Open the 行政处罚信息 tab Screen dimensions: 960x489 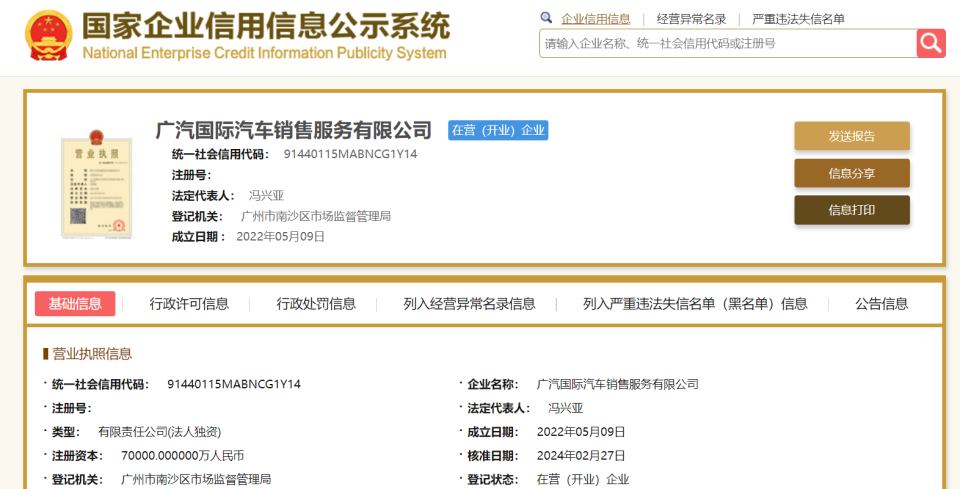[x=316, y=304]
